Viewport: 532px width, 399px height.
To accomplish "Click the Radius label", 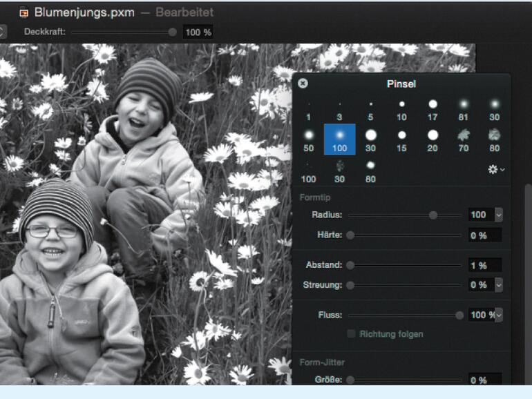I will click(327, 215).
